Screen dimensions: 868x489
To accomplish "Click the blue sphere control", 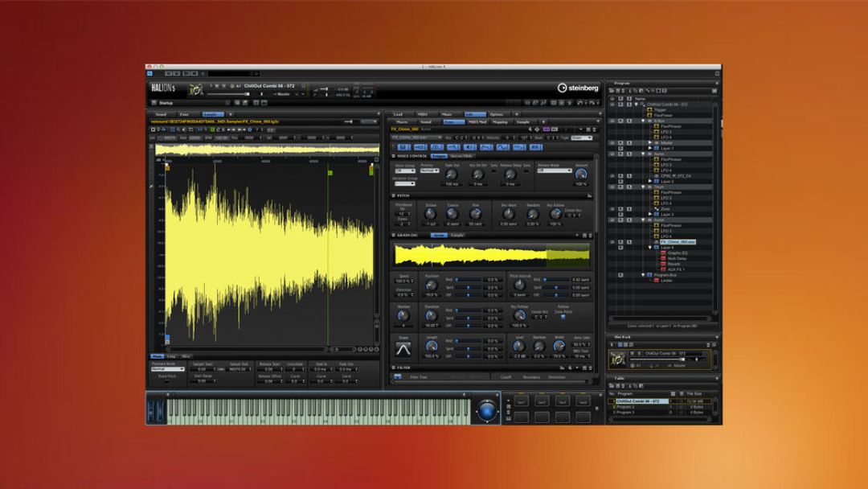I will 486,411.
